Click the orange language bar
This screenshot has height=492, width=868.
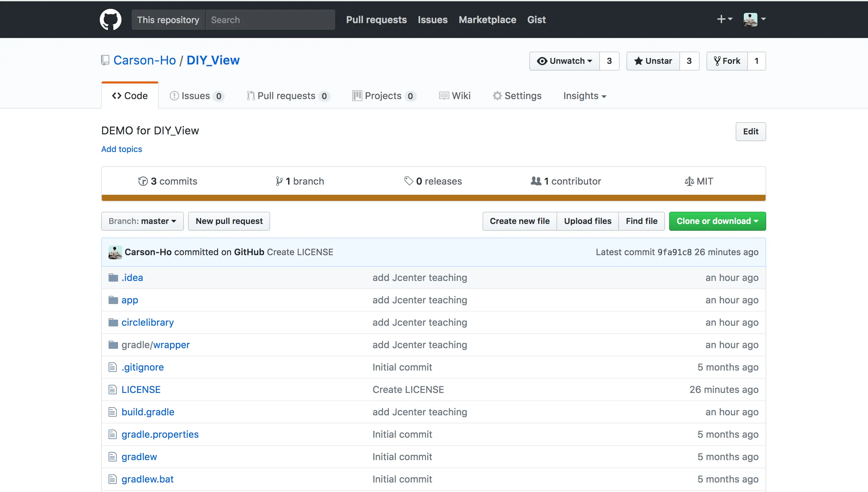point(433,198)
